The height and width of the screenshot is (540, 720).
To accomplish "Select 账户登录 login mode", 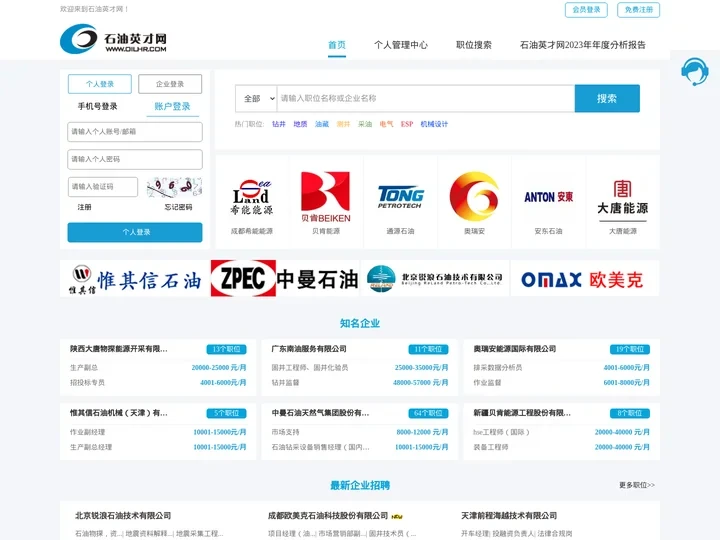I will pyautogui.click(x=172, y=107).
